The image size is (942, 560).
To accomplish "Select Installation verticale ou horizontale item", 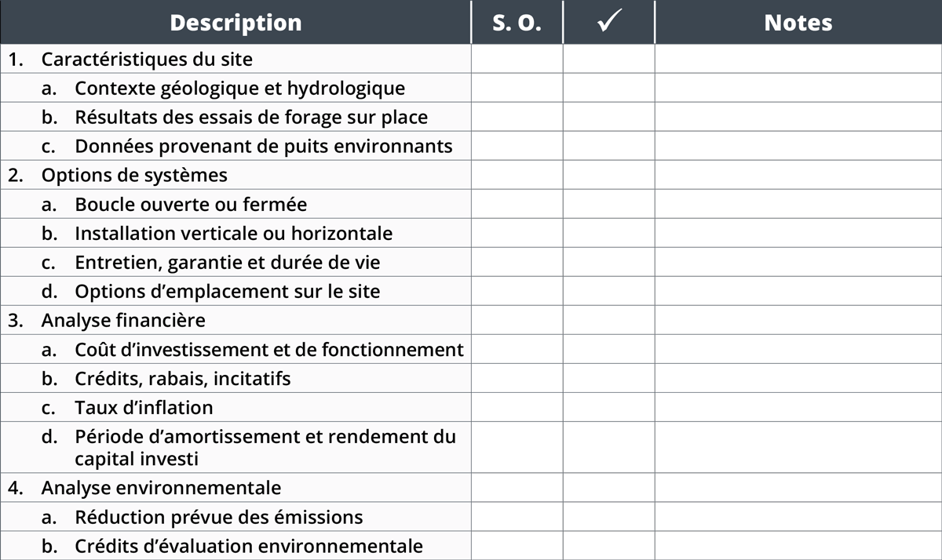I will (x=234, y=233).
